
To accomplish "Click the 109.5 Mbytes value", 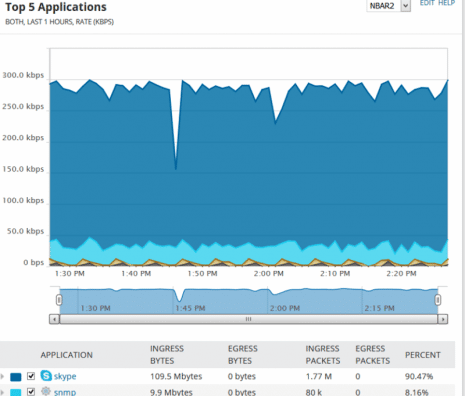I will (x=176, y=377).
